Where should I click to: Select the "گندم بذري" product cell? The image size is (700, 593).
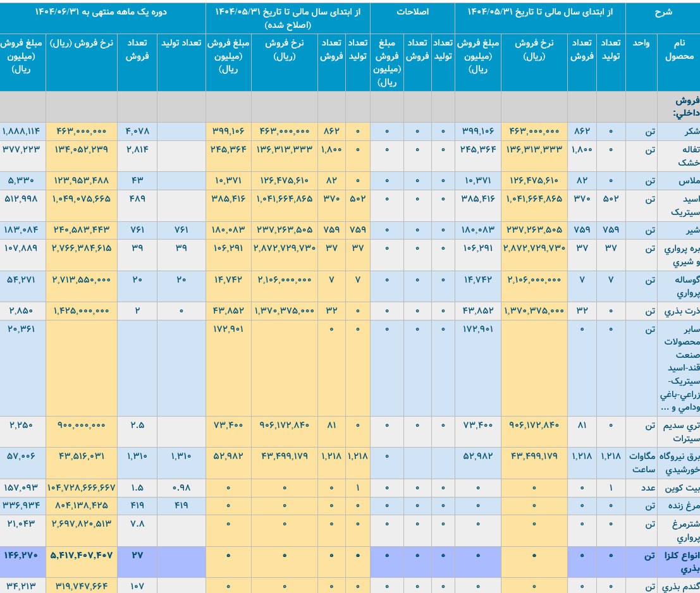(681, 586)
